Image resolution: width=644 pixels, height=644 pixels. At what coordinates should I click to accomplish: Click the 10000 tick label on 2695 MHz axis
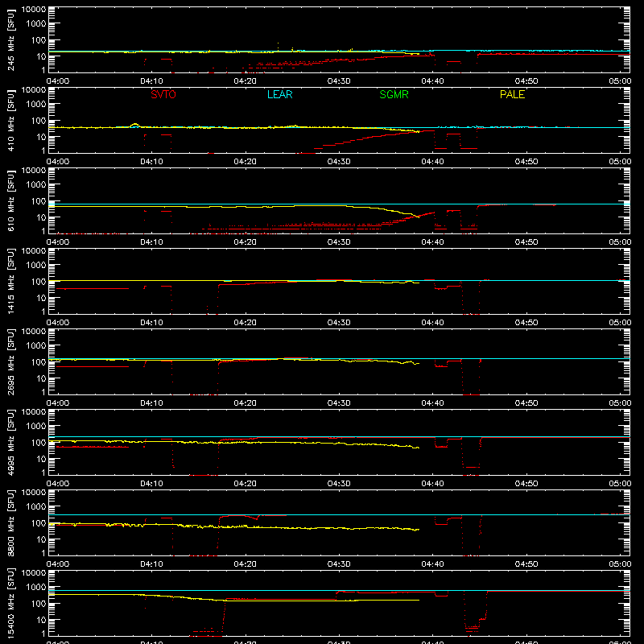pyautogui.click(x=34, y=332)
